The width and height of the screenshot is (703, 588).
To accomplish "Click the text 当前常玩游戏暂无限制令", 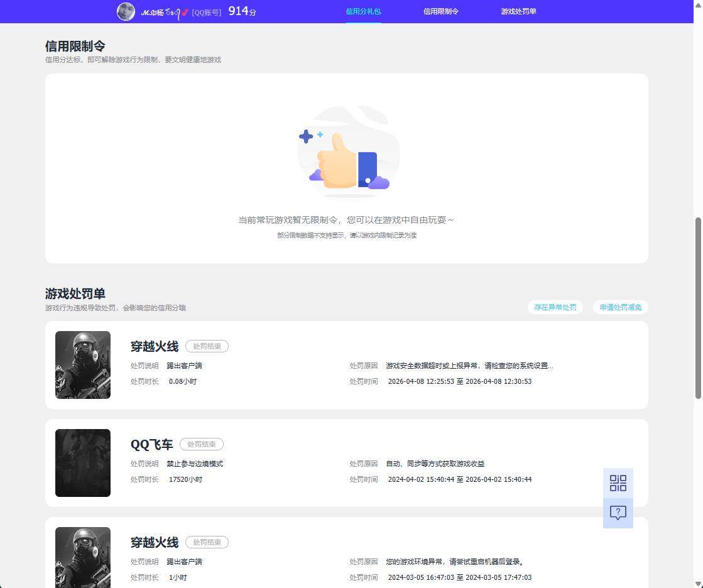I will coord(287,220).
